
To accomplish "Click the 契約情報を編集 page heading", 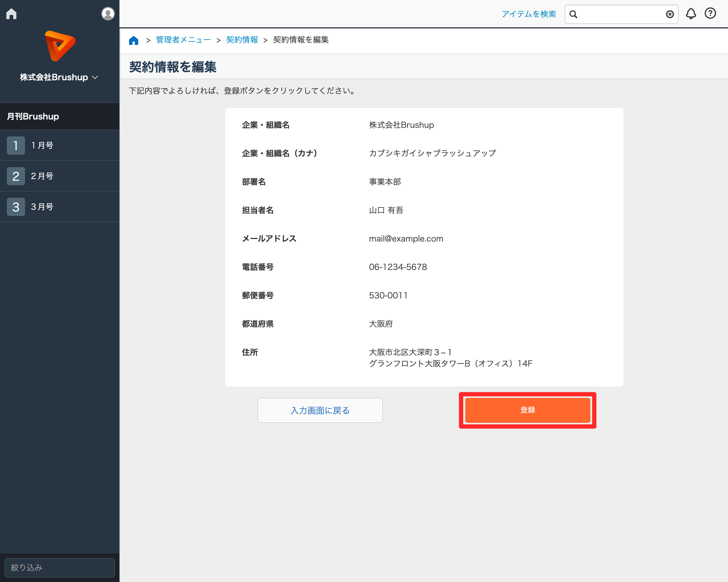I will coord(173,67).
